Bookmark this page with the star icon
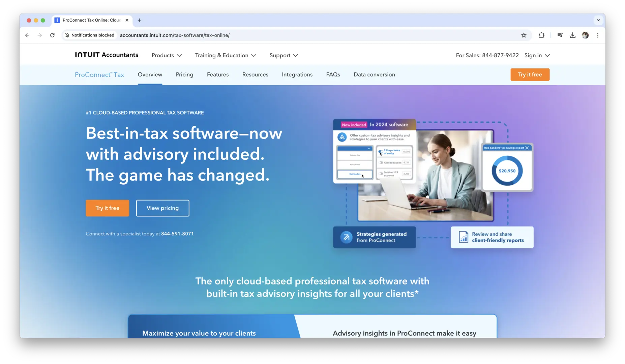The width and height of the screenshot is (625, 364). tap(524, 35)
